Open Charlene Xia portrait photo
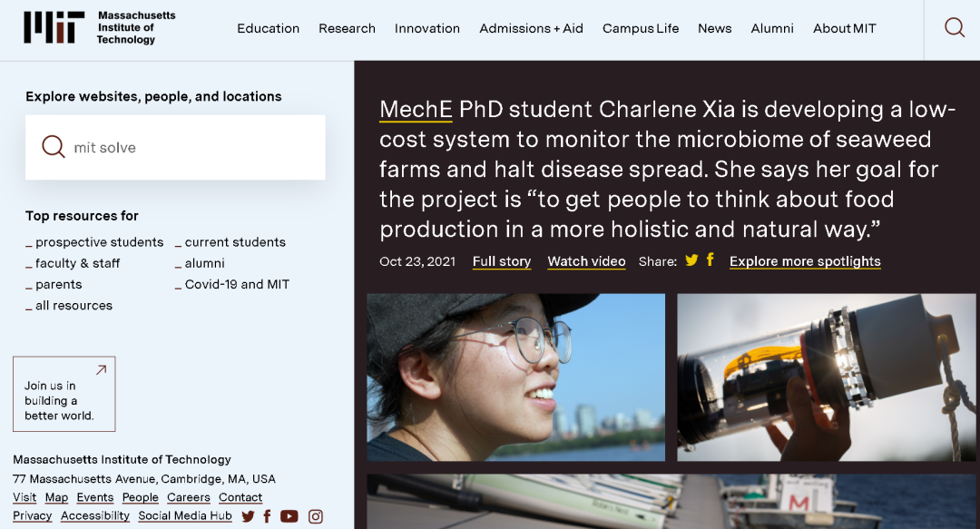This screenshot has height=529, width=980. click(515, 377)
